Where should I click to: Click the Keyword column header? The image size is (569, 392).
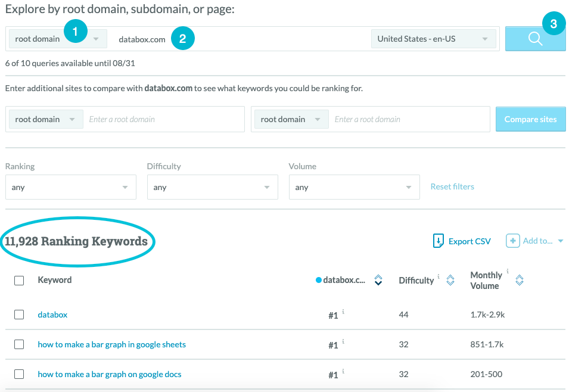[x=55, y=280]
